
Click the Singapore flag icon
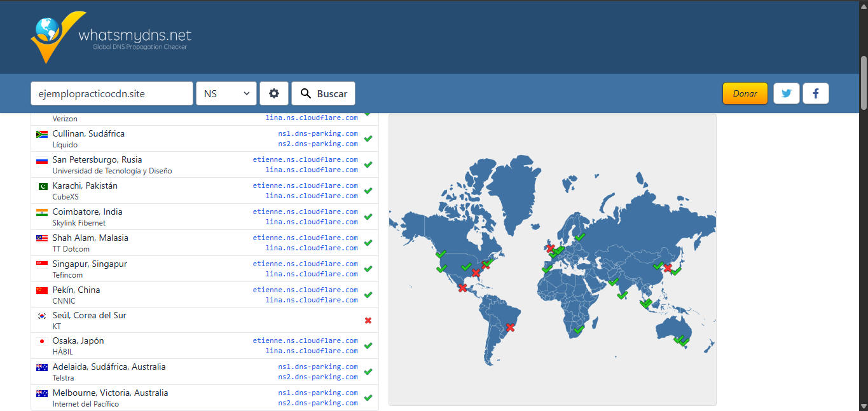[42, 264]
